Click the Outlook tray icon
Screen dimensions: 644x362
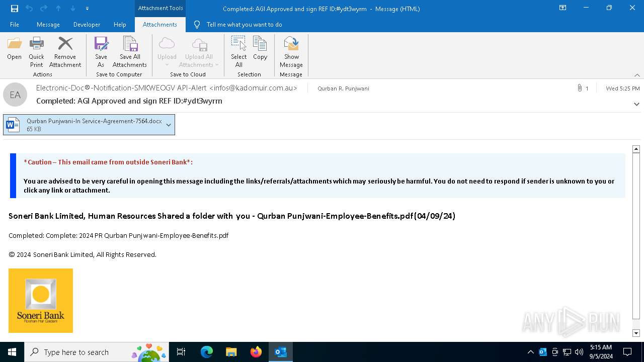[543, 352]
